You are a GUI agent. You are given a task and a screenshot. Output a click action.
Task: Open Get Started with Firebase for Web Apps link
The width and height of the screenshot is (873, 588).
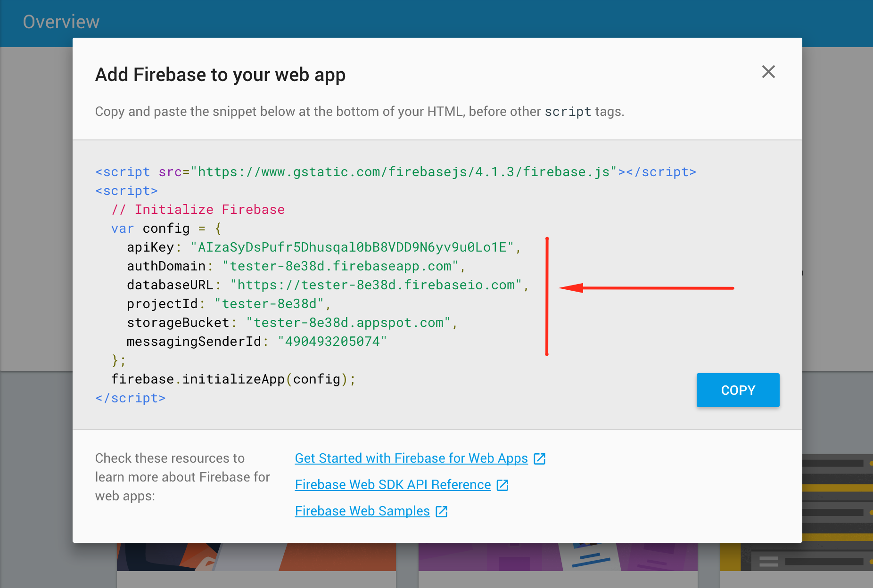point(411,458)
